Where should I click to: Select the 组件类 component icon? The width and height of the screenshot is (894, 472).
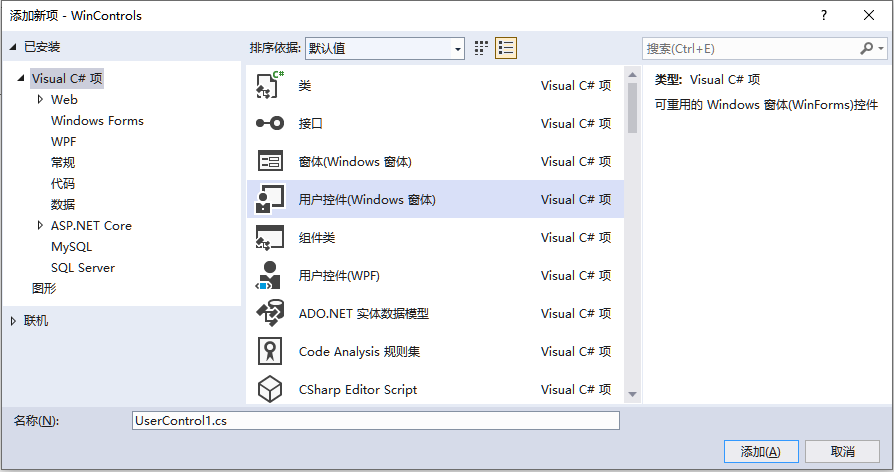[x=270, y=237]
